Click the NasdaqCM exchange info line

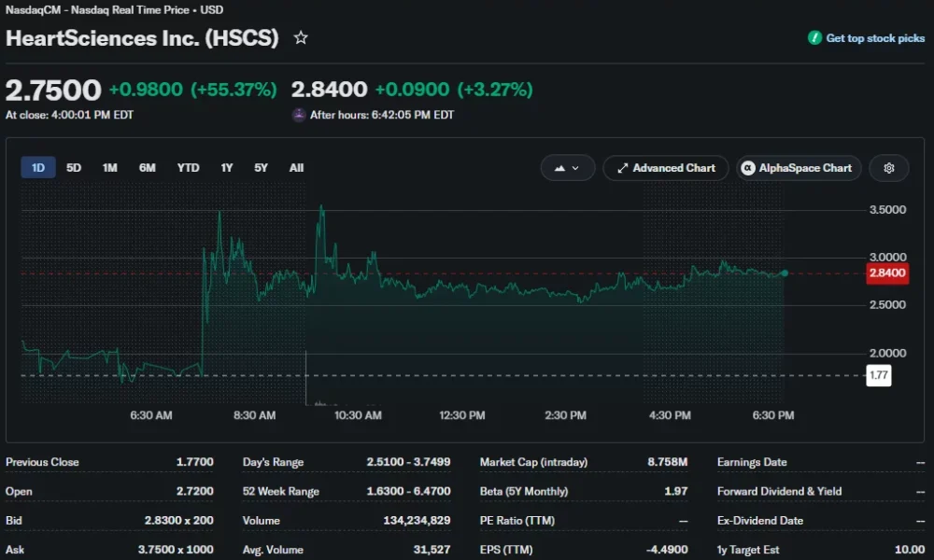click(x=114, y=10)
